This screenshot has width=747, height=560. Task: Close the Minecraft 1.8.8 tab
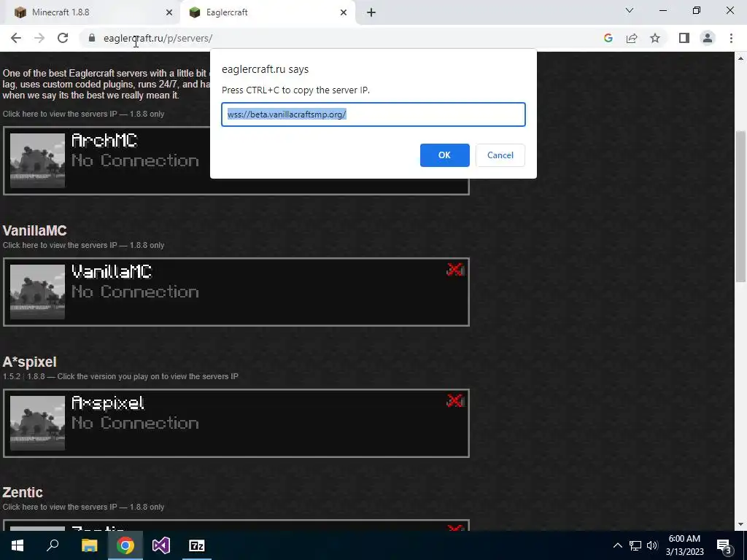pyautogui.click(x=169, y=12)
